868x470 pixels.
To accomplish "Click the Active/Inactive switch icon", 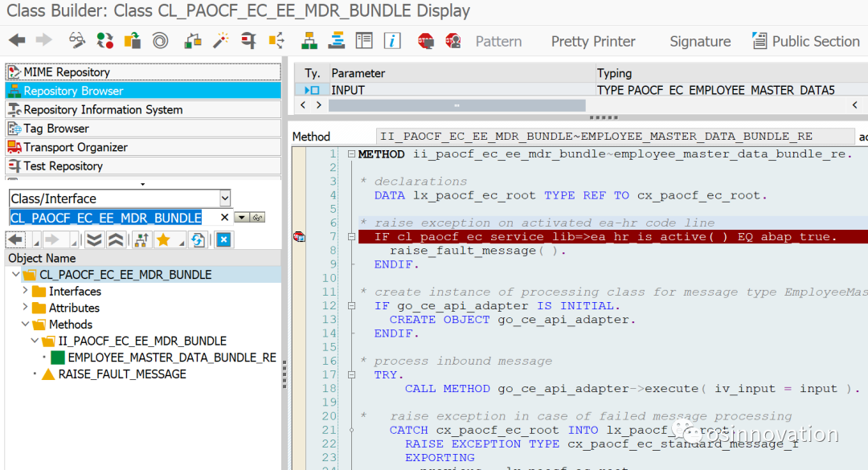I will click(104, 40).
